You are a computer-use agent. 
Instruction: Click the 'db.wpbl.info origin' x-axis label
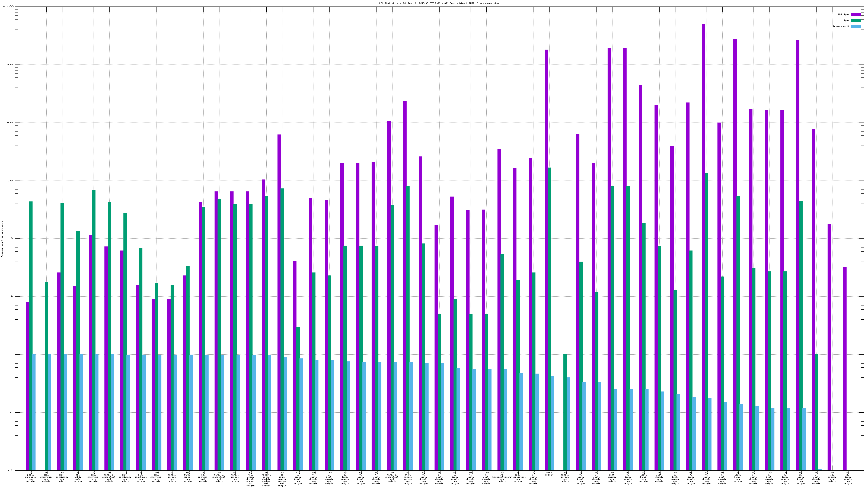point(78,477)
